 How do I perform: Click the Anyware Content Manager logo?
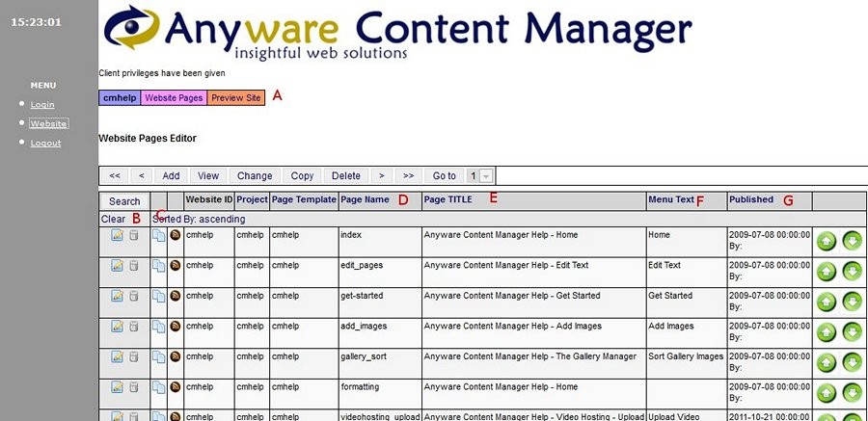(x=397, y=32)
